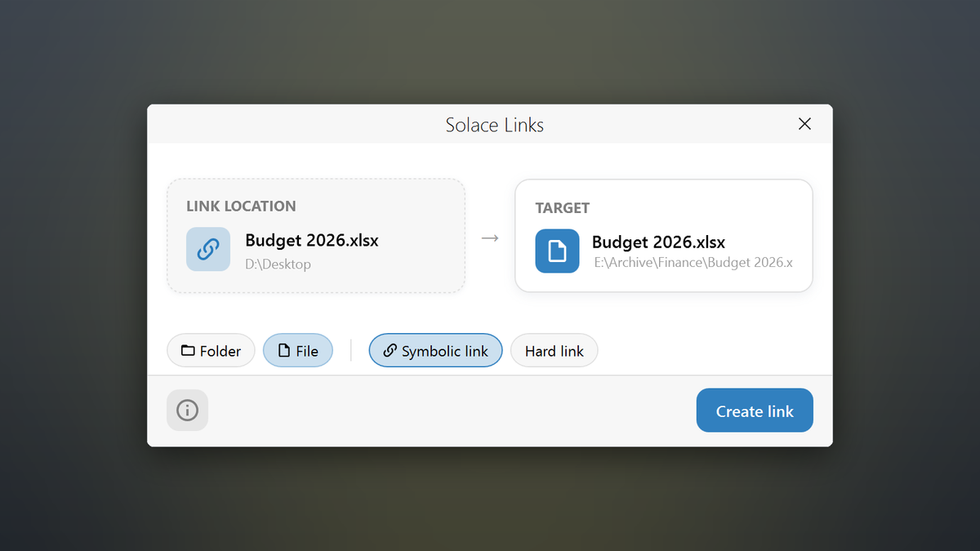This screenshot has width=980, height=551.
Task: Click the chain link icon in Link Location
Action: [207, 249]
